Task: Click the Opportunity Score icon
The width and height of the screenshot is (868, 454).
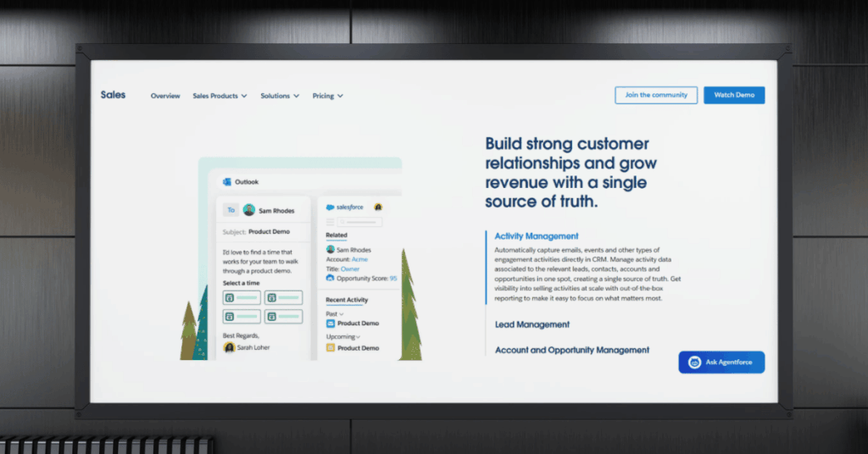Action: tap(330, 278)
